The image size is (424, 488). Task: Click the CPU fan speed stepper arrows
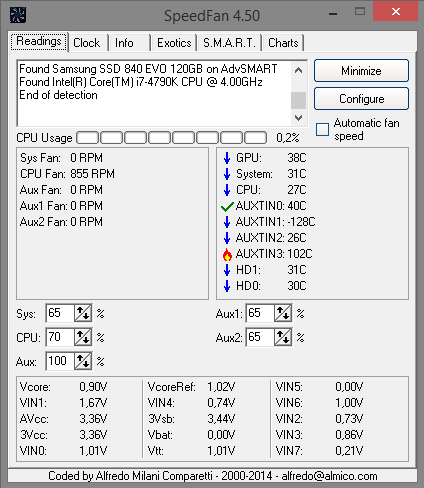click(x=83, y=337)
